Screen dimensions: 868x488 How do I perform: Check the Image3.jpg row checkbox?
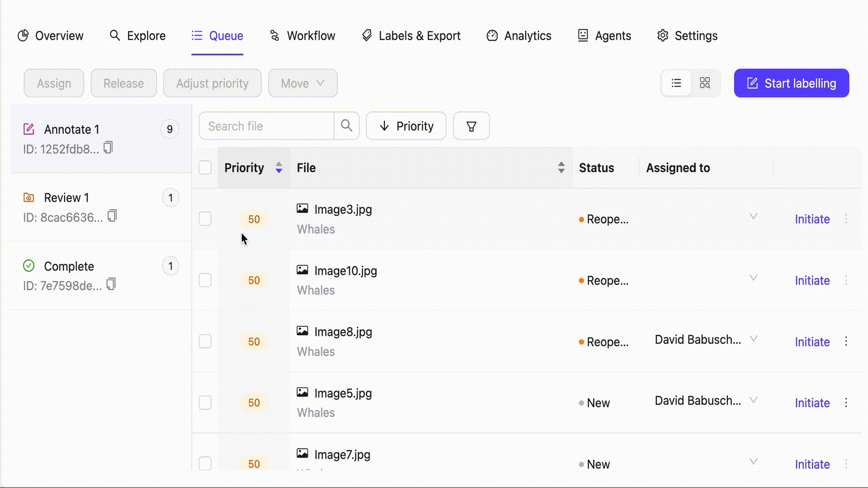coord(205,219)
